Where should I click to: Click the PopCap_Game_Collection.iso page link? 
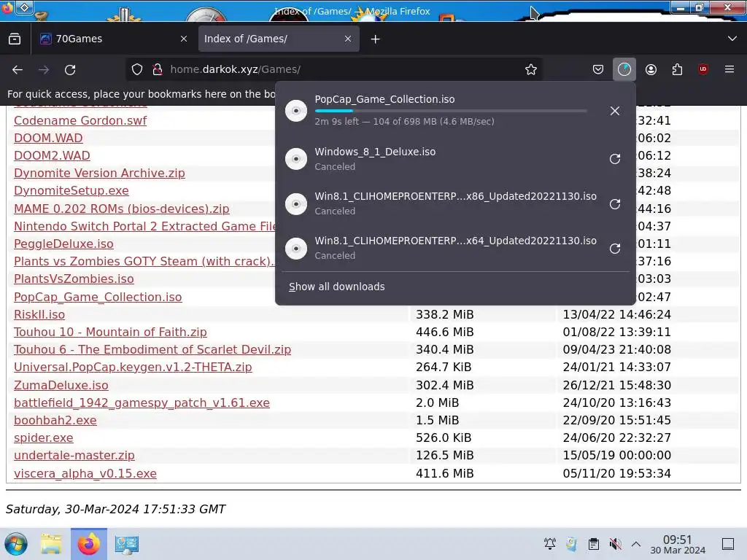click(x=98, y=297)
